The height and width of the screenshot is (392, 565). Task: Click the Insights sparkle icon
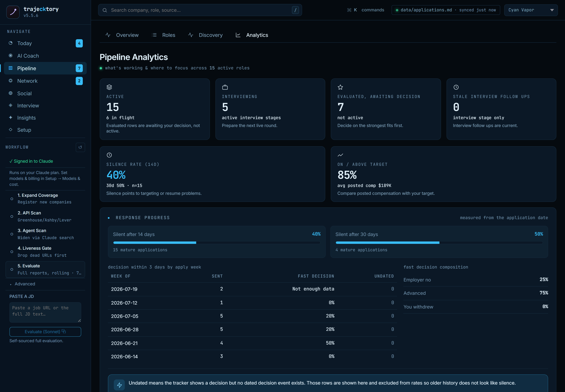coord(11,117)
